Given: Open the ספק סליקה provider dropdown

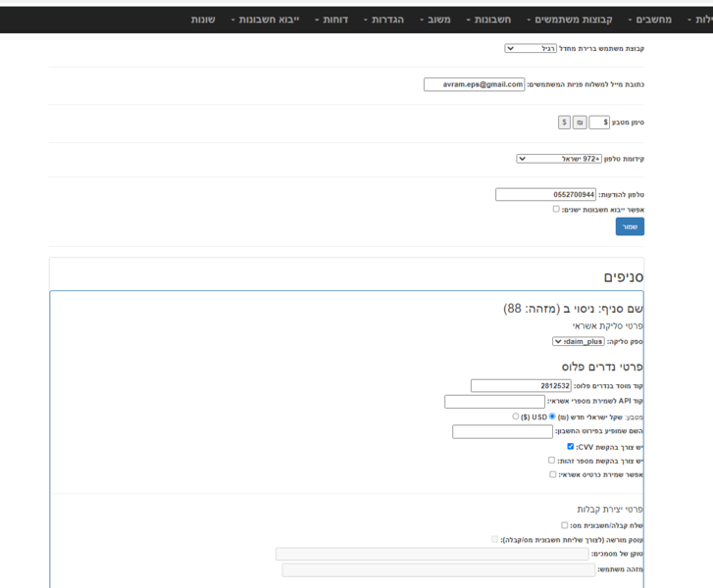Looking at the screenshot, I should pos(579,341).
